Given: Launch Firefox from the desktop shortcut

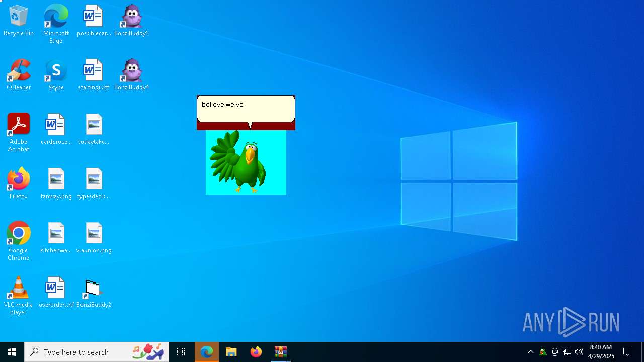Looking at the screenshot, I should click(x=19, y=184).
